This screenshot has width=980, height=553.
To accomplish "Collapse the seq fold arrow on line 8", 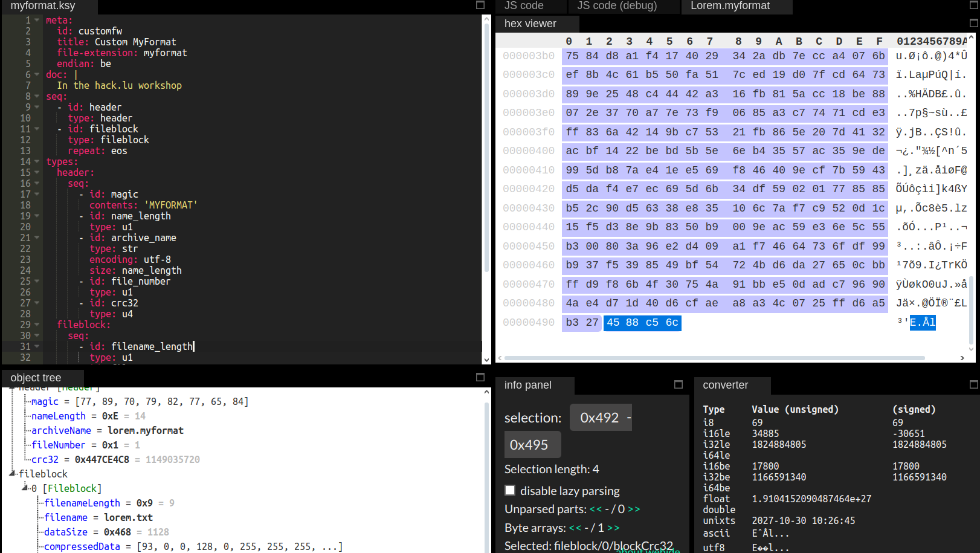I will point(37,96).
